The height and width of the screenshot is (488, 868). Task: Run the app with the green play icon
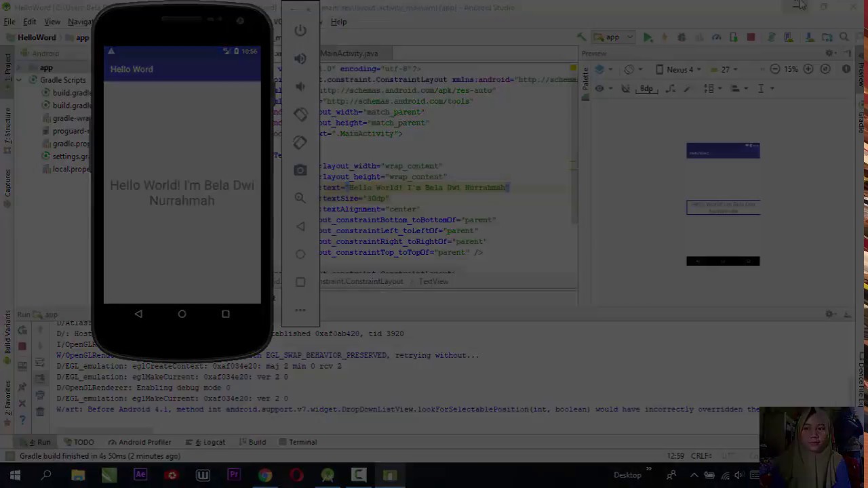click(x=648, y=38)
